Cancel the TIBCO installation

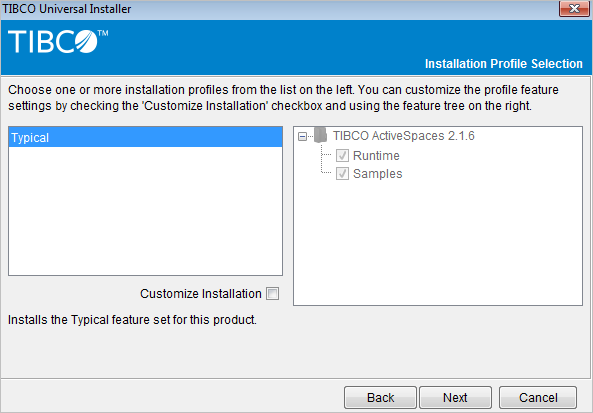point(538,397)
